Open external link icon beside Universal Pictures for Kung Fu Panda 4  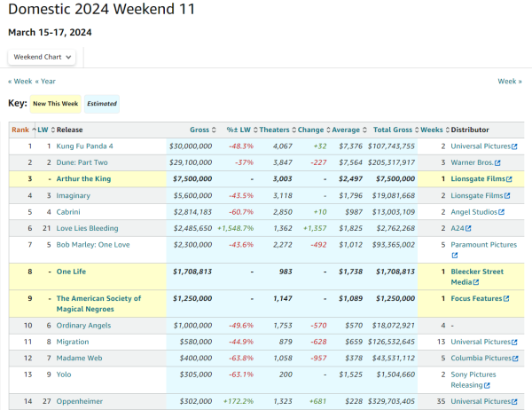(x=514, y=146)
